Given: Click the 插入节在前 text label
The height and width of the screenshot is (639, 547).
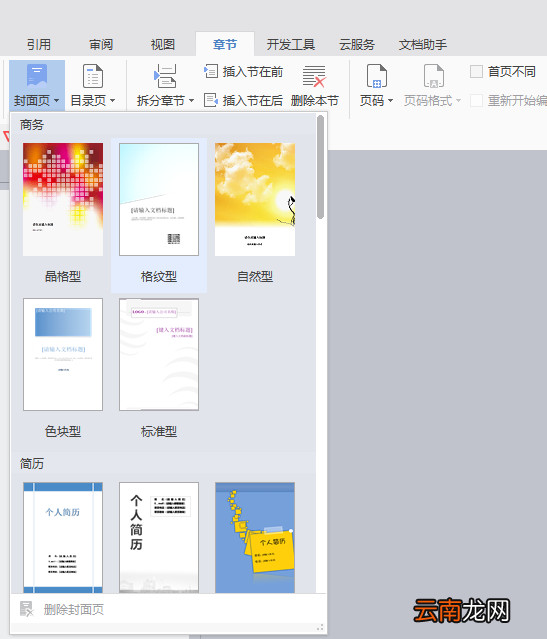Looking at the screenshot, I should click(x=253, y=72).
